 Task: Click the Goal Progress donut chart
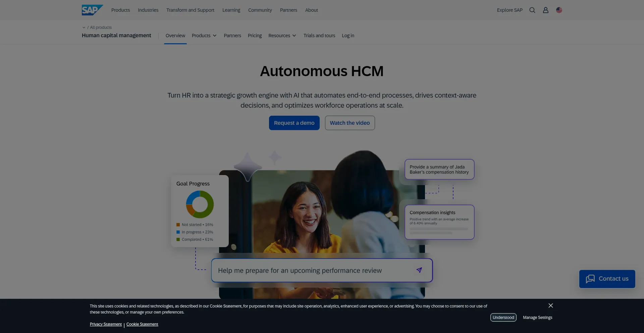pos(200,204)
